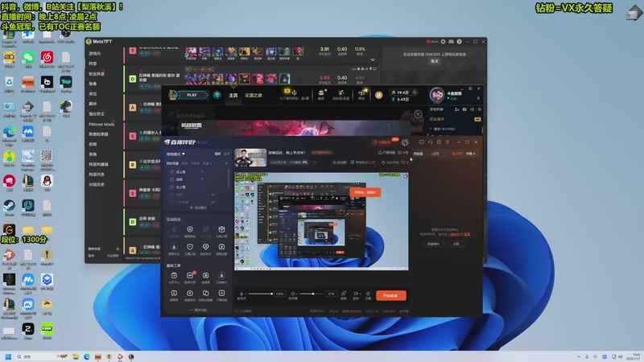The width and height of the screenshot is (644, 362).
Task: Open the first basic-tools icon
Action: coord(174,275)
